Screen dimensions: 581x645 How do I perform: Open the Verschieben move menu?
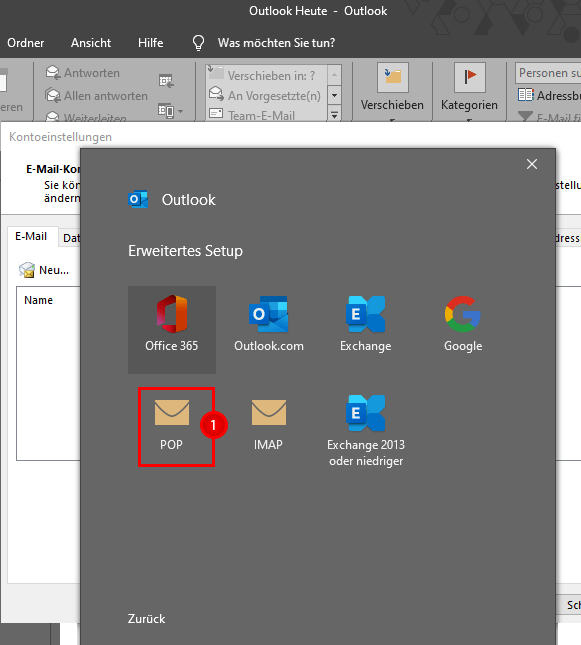(392, 91)
